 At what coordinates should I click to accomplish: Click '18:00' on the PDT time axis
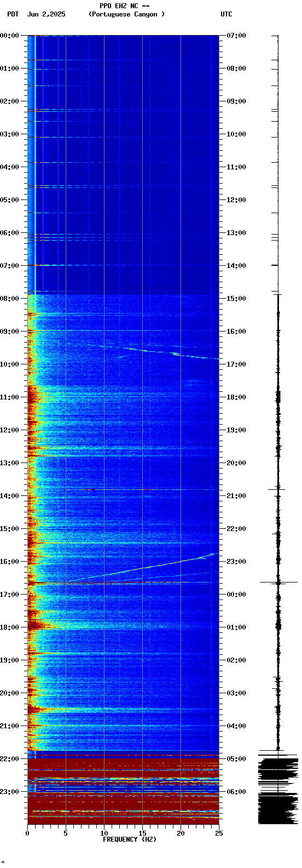[10, 627]
